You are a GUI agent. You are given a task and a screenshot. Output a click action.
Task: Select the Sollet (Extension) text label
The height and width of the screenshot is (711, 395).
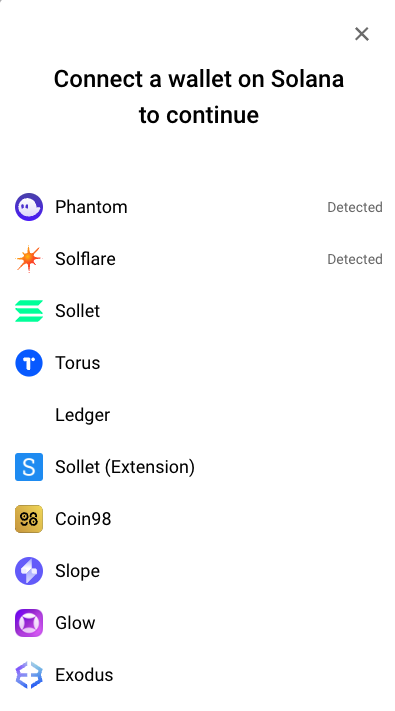click(x=125, y=467)
